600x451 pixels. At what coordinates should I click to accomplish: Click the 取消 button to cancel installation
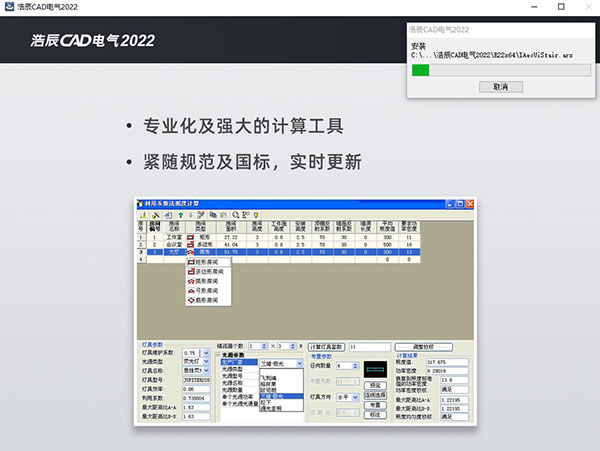tap(501, 87)
